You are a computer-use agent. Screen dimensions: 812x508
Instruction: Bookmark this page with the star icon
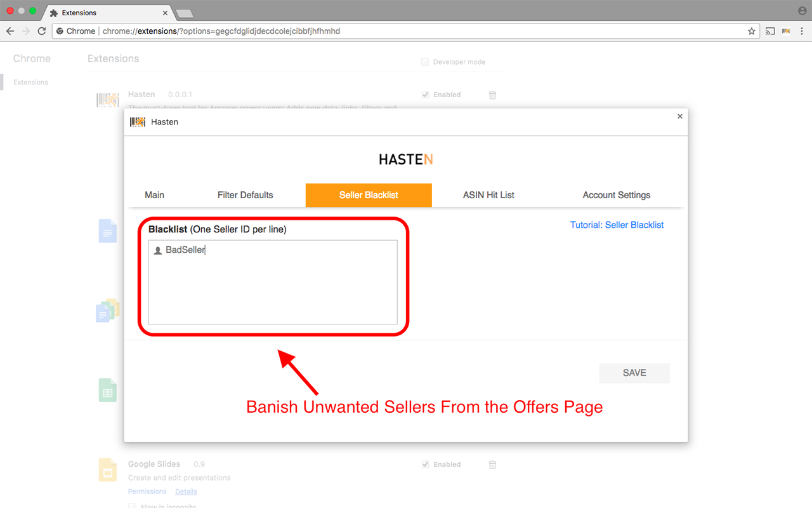pos(752,31)
